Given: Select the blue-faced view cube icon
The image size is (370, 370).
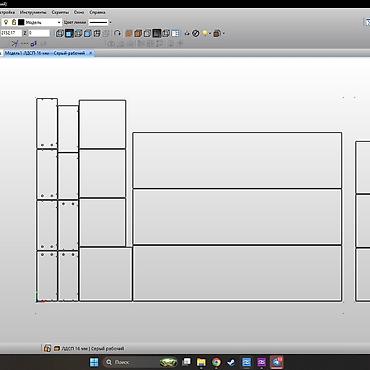Looking at the screenshot, I should (x=88, y=33).
